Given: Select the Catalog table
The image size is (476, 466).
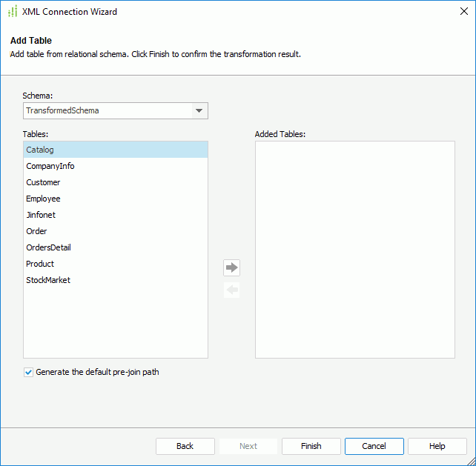Looking at the screenshot, I should coord(116,150).
